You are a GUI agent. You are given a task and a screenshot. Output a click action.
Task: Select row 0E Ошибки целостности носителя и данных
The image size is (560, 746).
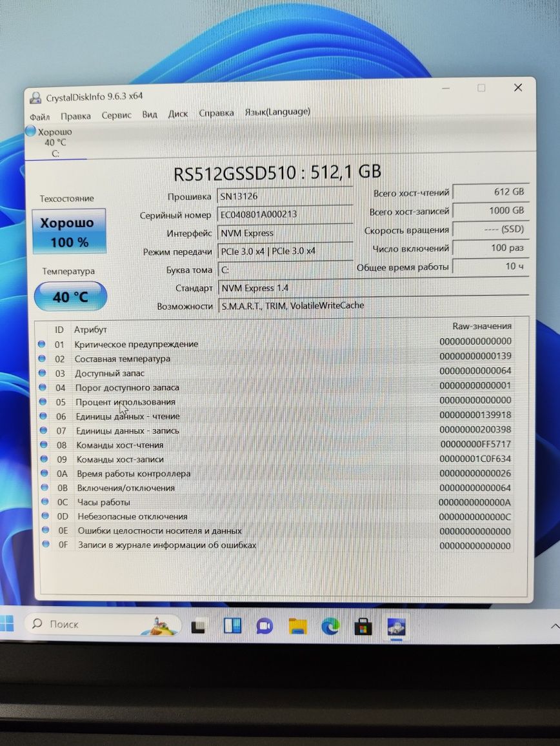276,530
